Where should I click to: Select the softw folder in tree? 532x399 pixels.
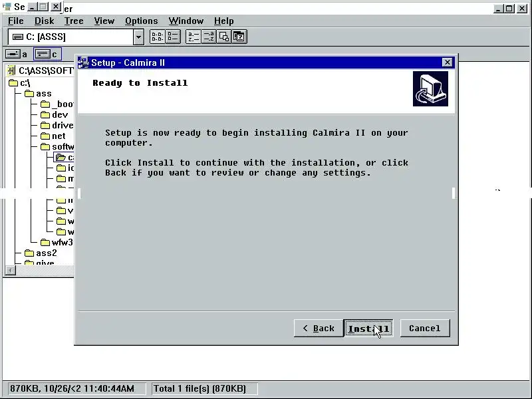(x=57, y=146)
